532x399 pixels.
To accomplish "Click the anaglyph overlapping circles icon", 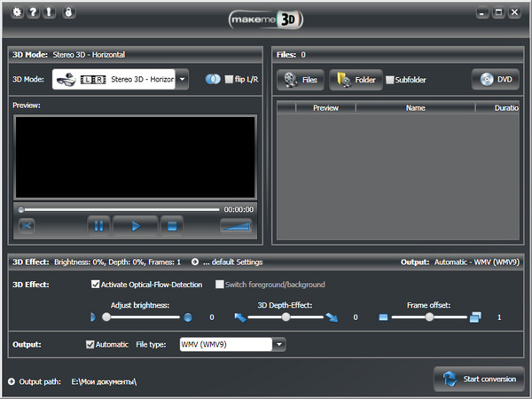I will coord(213,80).
